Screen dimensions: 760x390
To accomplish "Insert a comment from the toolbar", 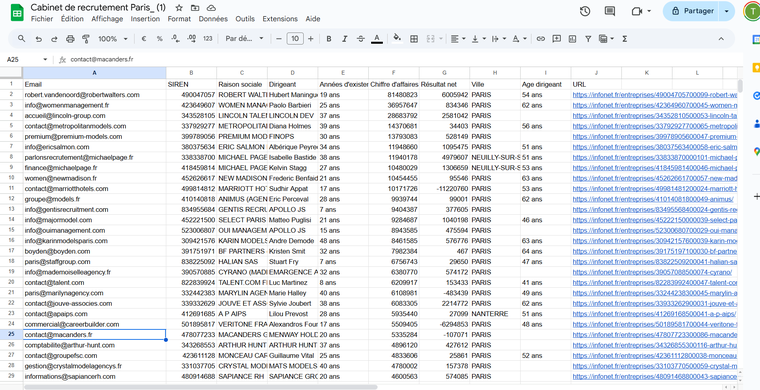I will [556, 39].
